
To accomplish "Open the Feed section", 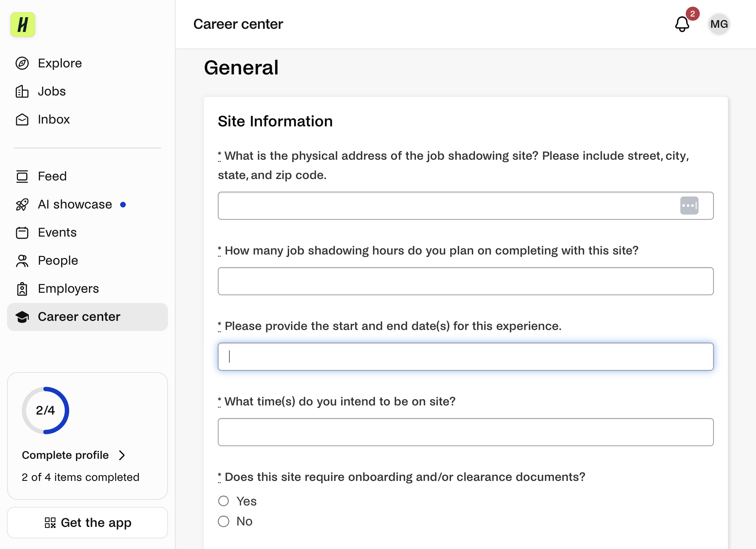I will click(87, 176).
